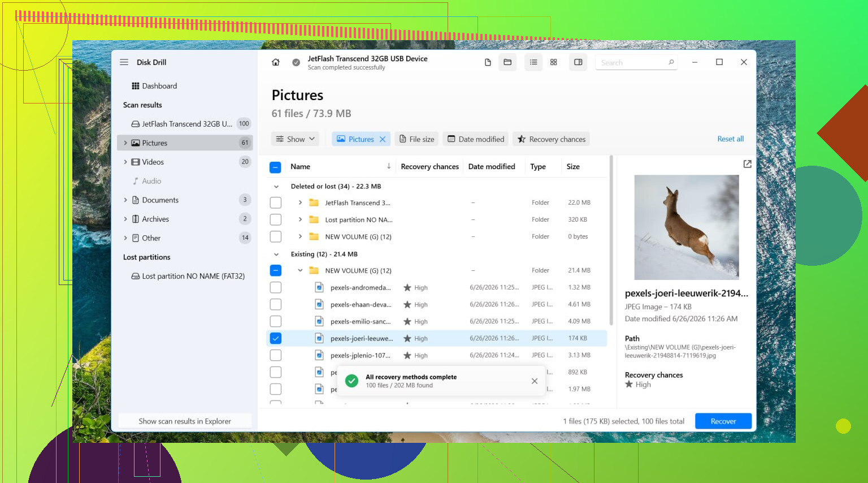
Task: Click the pexels-andromeda file icon
Action: click(319, 287)
